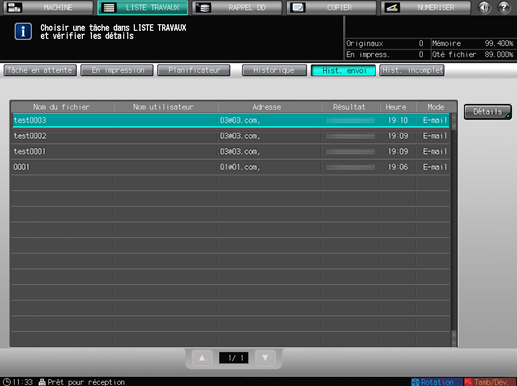Click the Originaux counter
Screen dimensions: 517x386
pyautogui.click(x=385, y=43)
